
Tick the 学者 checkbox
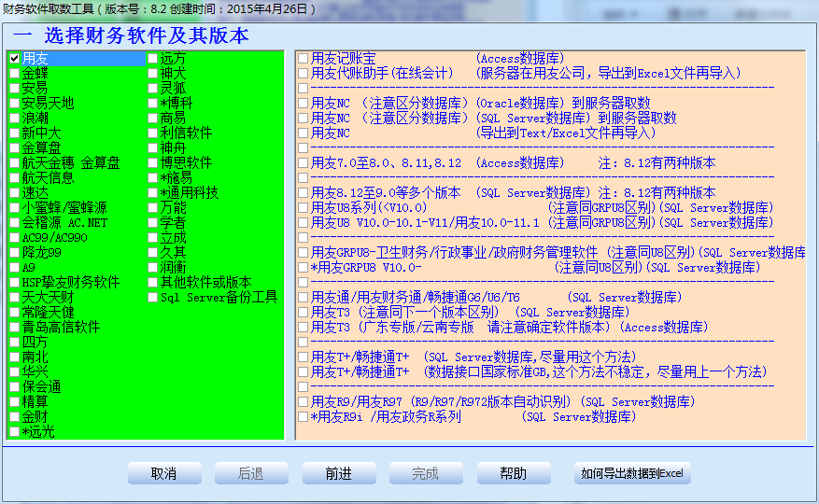[152, 223]
